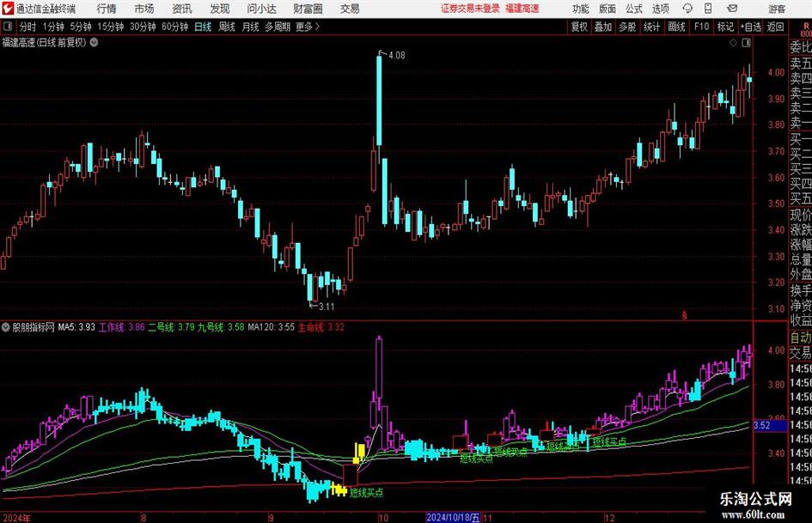Switch to the 60分钟 period tab

[x=175, y=27]
